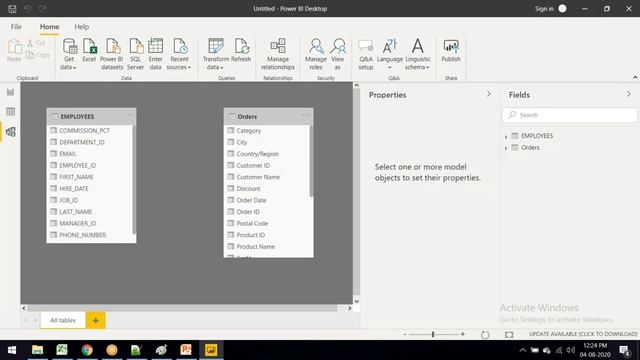This screenshot has width=640, height=360.
Task: Select the All tables layout tab
Action: (63, 320)
